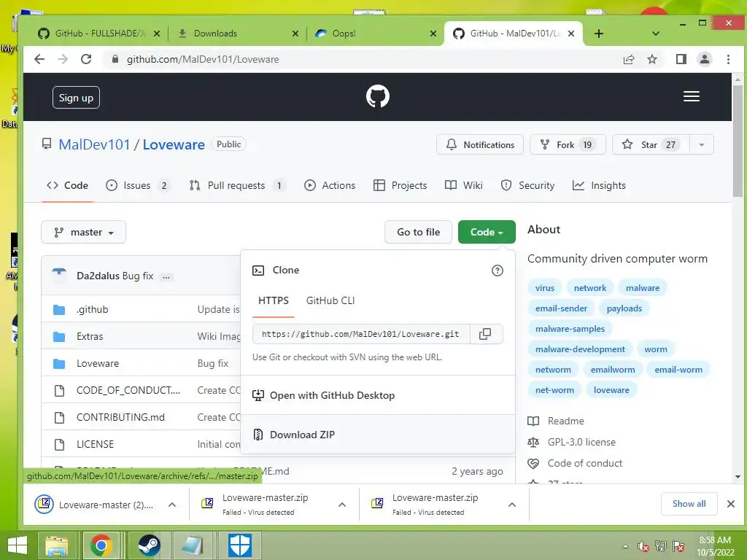The image size is (747, 560).
Task: Reload the page with the refresh icon
Action: 86,59
